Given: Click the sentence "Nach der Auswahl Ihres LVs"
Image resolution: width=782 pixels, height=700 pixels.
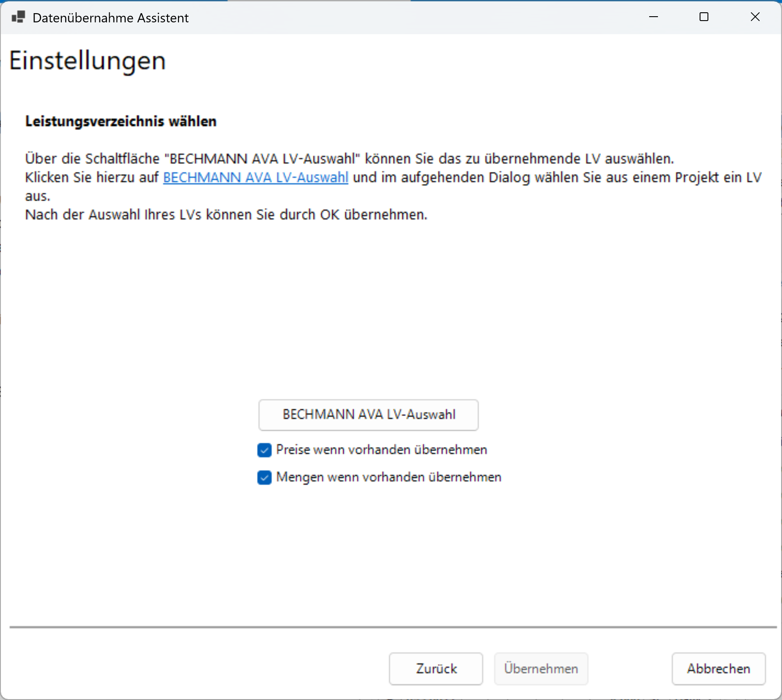Looking at the screenshot, I should click(x=226, y=215).
